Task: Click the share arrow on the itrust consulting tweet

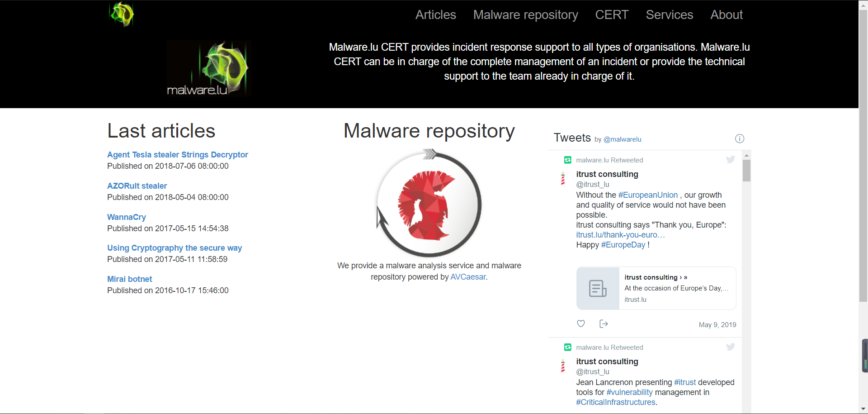Action: point(604,324)
